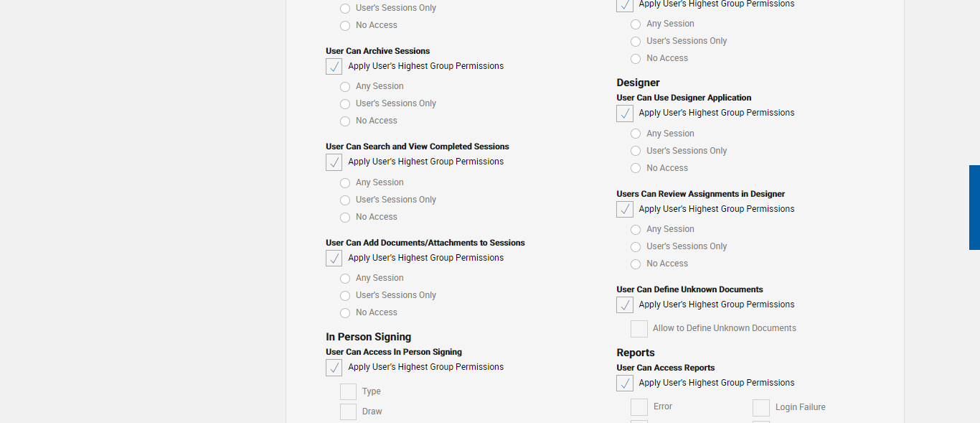
Task: Uncheck group permissions under User Can Archive Sessions
Action: (x=334, y=67)
